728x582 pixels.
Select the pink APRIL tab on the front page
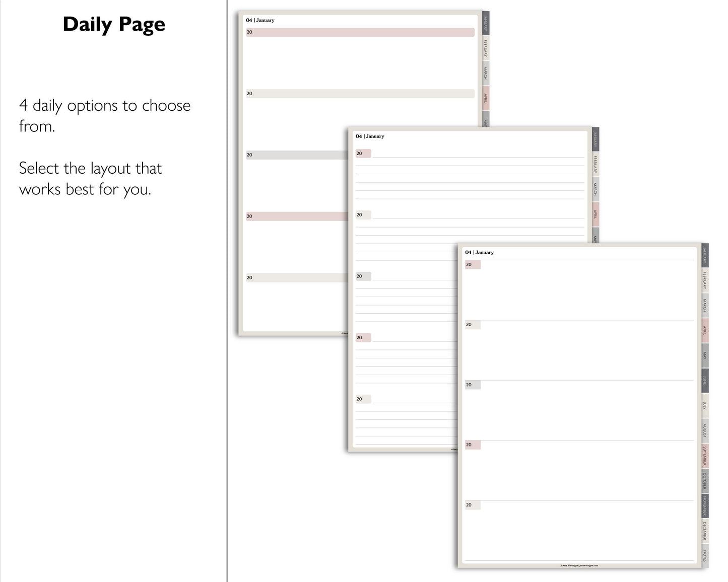point(705,331)
